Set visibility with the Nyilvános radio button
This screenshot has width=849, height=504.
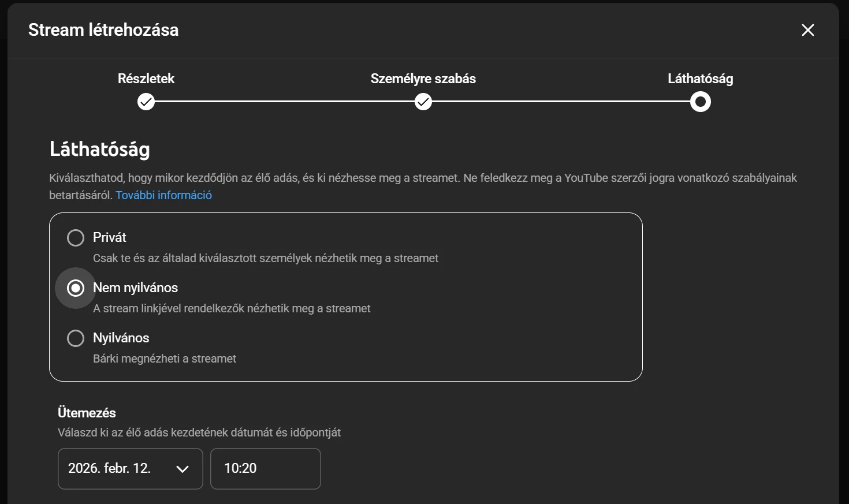click(76, 338)
